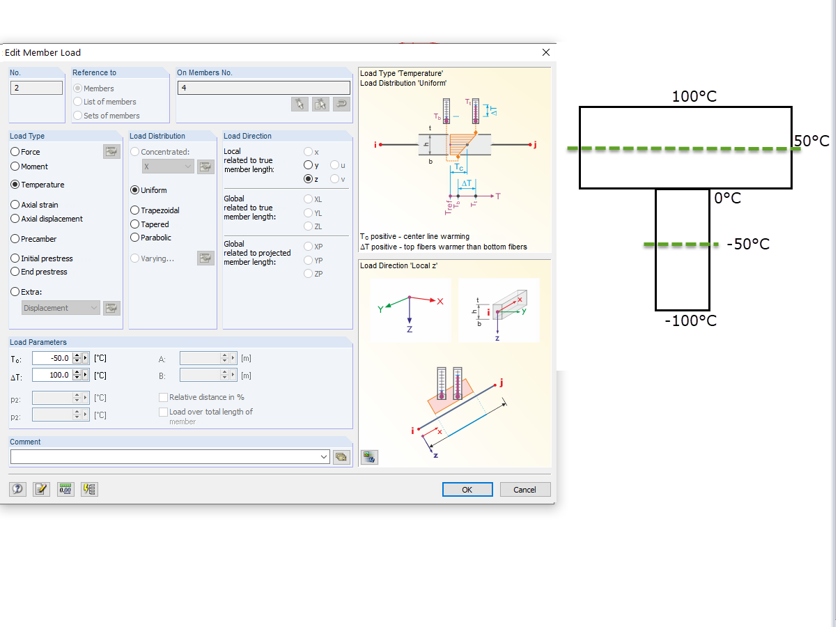Open the Extra Displacement combo box
The width and height of the screenshot is (840, 627).
pyautogui.click(x=60, y=307)
